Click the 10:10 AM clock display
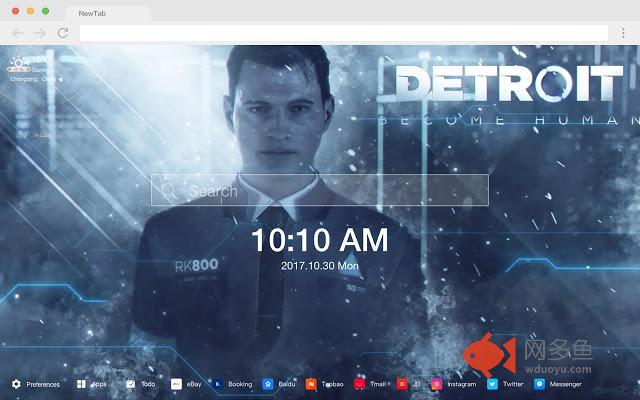This screenshot has width=640, height=400. coord(320,240)
